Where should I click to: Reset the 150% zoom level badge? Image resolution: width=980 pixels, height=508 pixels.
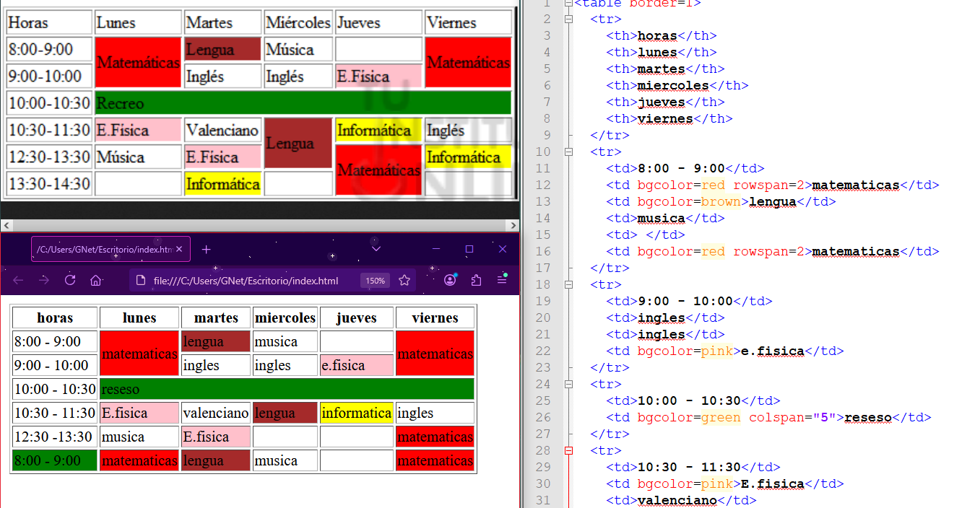coord(375,281)
